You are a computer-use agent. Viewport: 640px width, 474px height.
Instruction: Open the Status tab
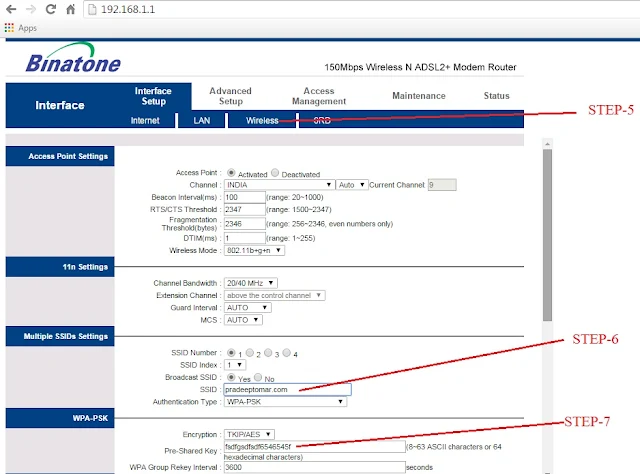tap(496, 96)
